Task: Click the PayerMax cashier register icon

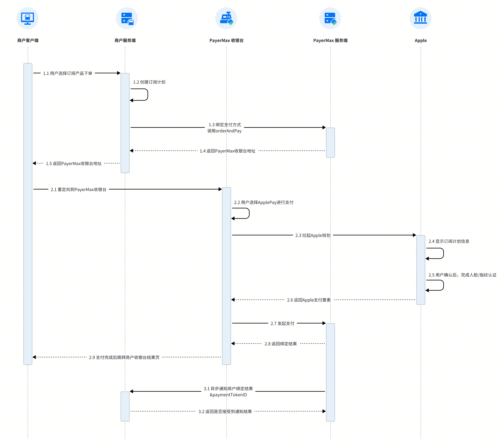Action: 226,18
